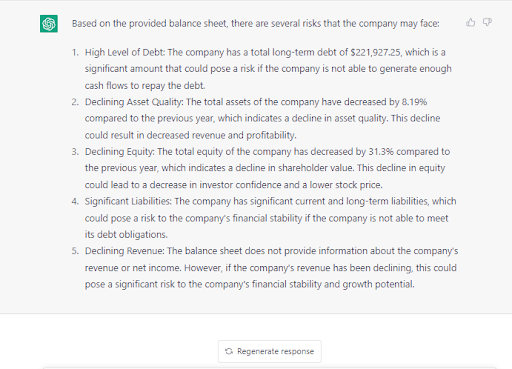Click the intro sentence about the balance sheet
The image size is (512, 369).
[x=255, y=24]
